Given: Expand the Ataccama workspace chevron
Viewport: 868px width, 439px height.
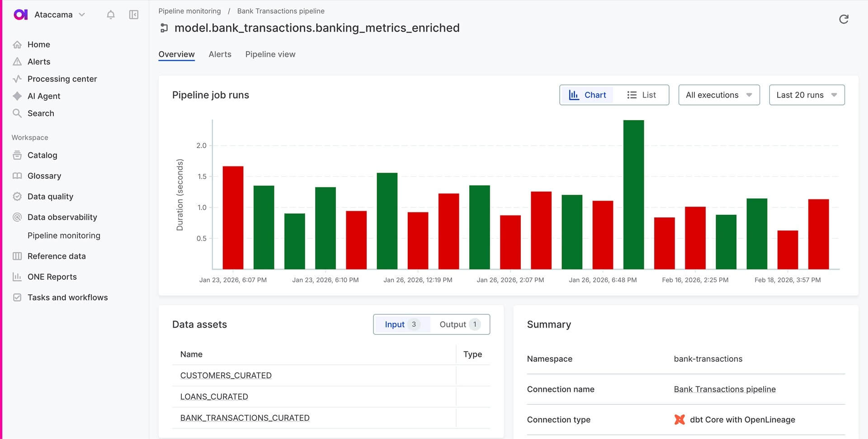Looking at the screenshot, I should point(82,15).
